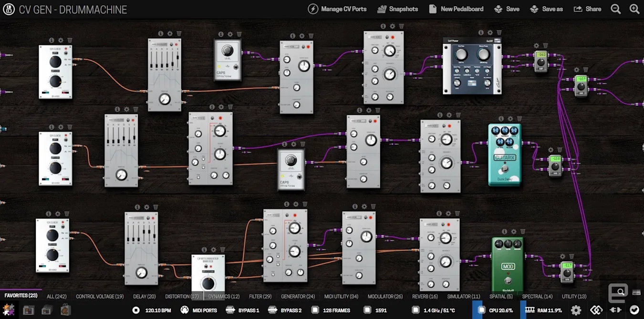Viewport: 644px width, 319px height.
Task: Click the Level knob on top CAPS White Noise
Action: point(227,51)
